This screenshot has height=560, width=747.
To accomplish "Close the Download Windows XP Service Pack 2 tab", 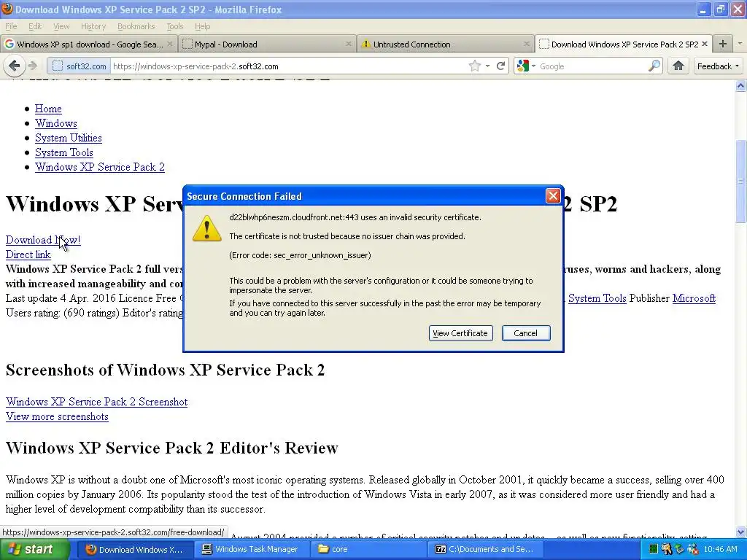I will [705, 44].
